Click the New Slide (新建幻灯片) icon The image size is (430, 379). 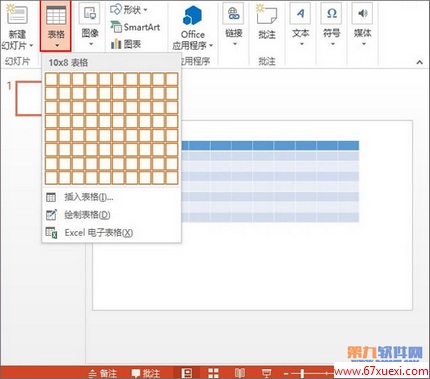(17, 15)
